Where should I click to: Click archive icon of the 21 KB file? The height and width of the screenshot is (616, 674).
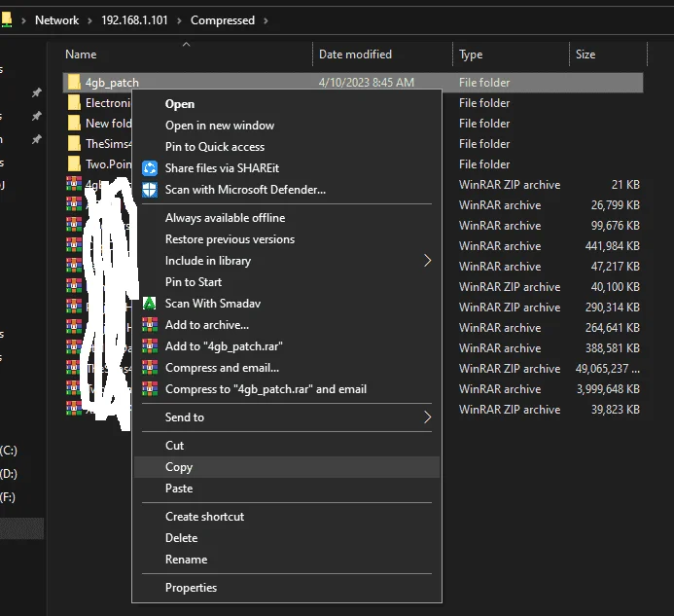(74, 185)
